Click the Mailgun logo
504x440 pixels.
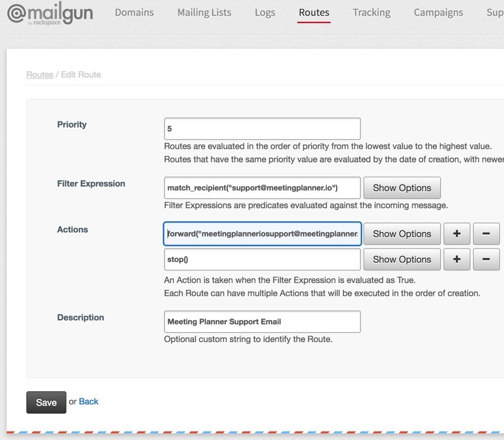(50, 13)
